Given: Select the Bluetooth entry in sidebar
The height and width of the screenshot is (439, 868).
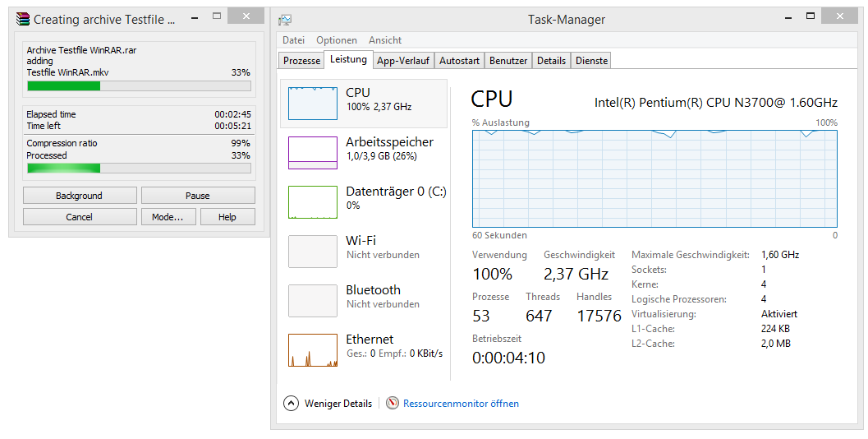Looking at the screenshot, I should pyautogui.click(x=364, y=300).
